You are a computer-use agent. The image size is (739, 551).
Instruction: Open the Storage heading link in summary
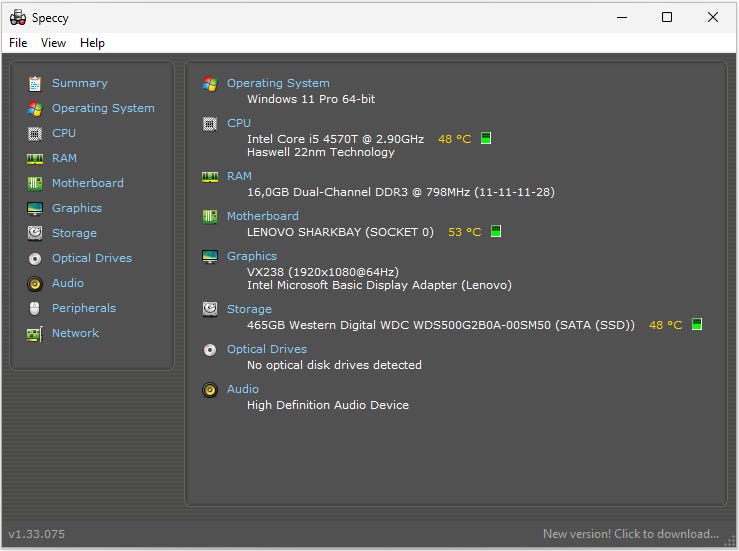pyautogui.click(x=249, y=309)
